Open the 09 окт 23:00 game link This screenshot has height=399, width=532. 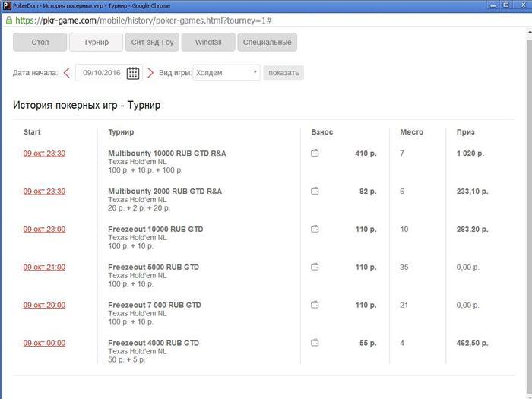pos(44,230)
